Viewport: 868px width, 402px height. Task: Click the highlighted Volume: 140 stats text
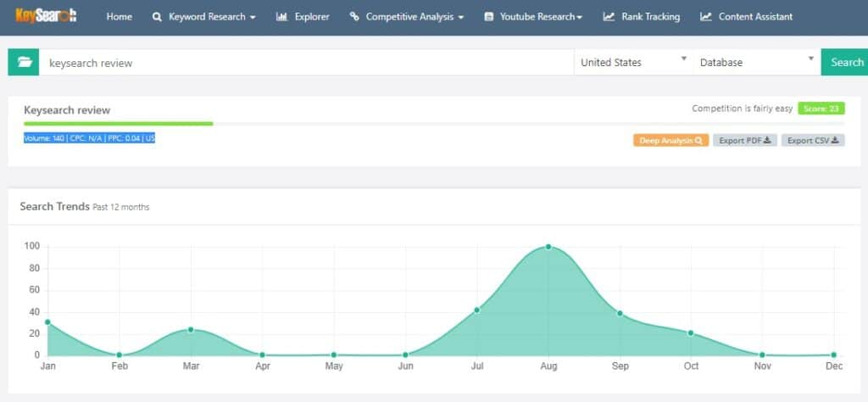click(x=89, y=138)
